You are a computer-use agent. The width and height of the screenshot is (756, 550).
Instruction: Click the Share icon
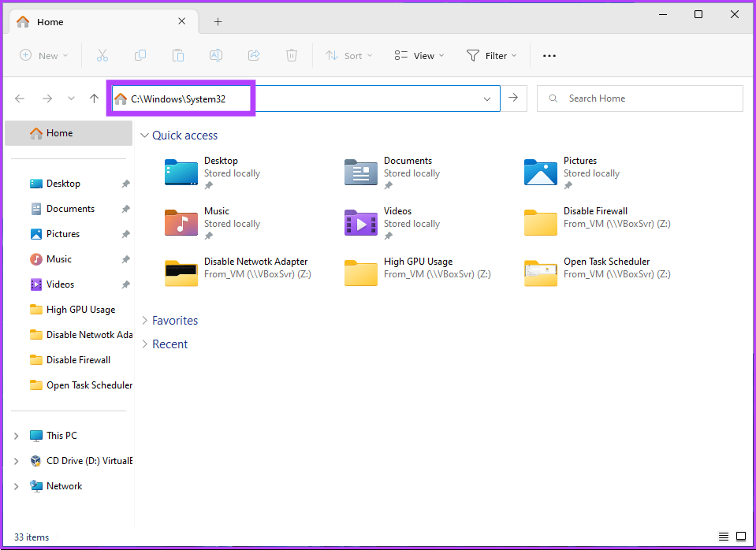pos(254,55)
